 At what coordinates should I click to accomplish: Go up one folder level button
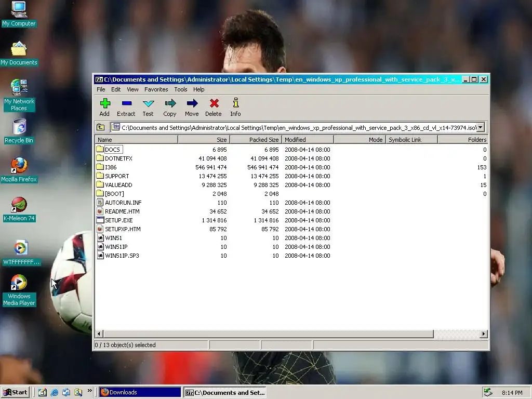click(101, 127)
